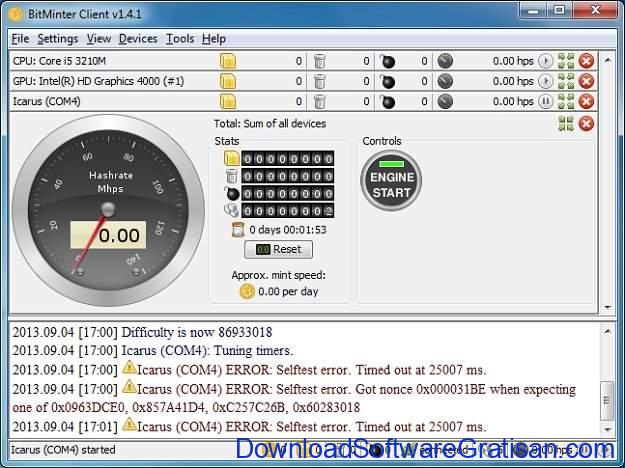Click '0 days 00:01:53' uptime text
The width and height of the screenshot is (625, 468).
(x=288, y=230)
